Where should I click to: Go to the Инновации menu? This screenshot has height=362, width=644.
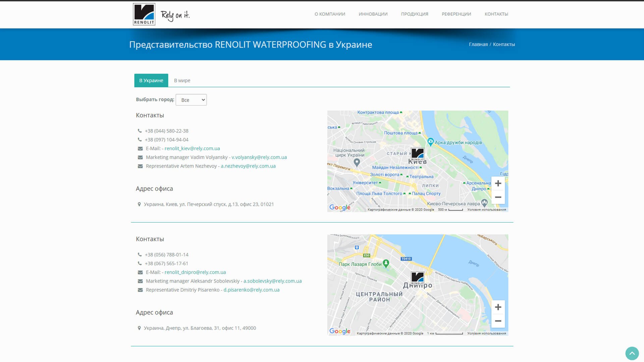click(373, 14)
